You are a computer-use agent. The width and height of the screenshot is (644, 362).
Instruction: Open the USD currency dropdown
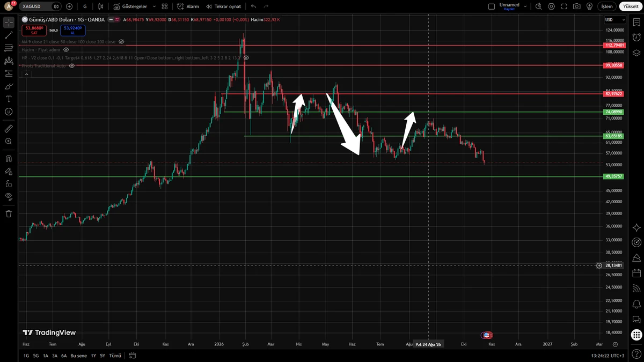pos(615,20)
